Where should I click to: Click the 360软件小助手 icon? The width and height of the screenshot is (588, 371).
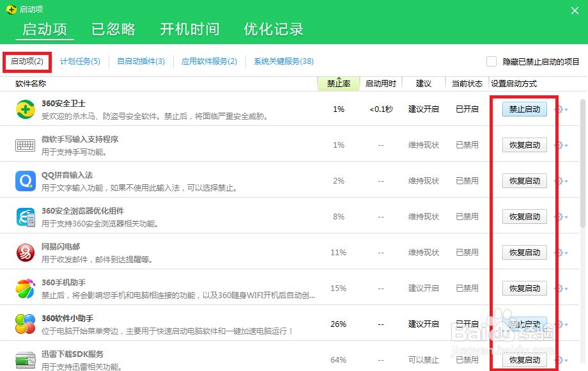(26, 324)
